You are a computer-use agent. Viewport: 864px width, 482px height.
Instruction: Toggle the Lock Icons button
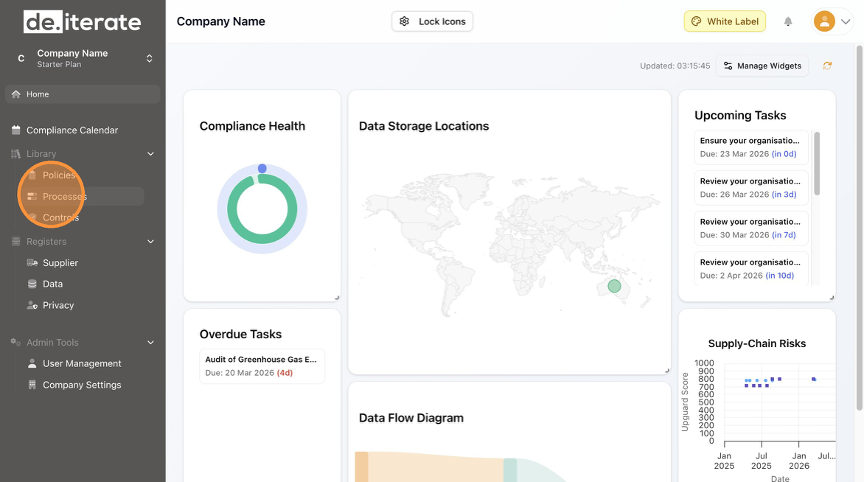[432, 21]
